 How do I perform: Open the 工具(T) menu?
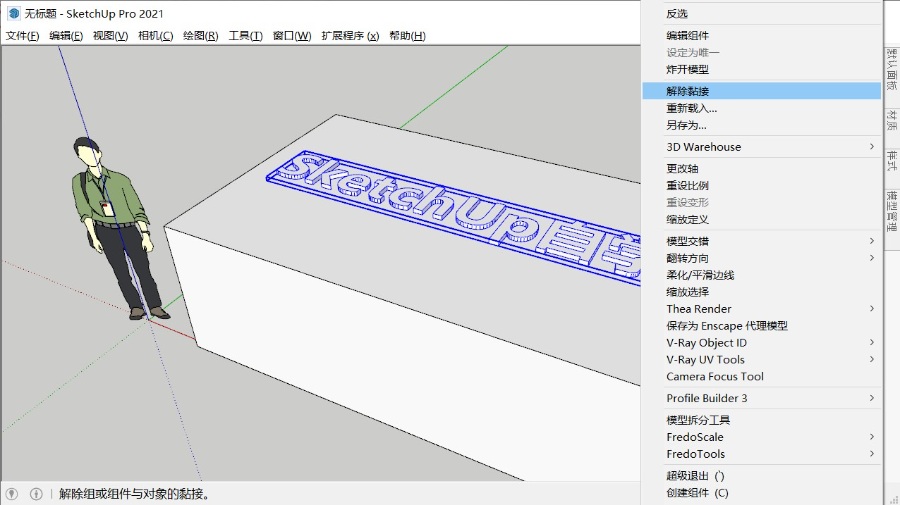[x=246, y=36]
